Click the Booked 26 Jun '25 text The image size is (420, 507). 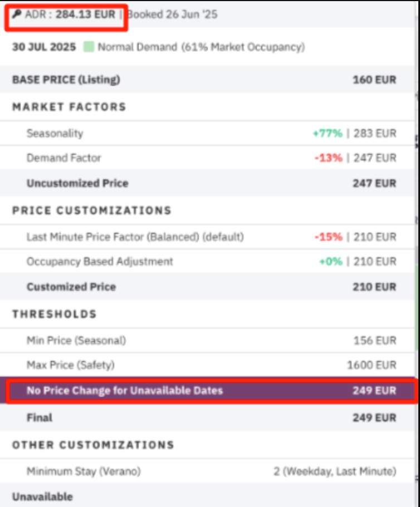pos(172,14)
